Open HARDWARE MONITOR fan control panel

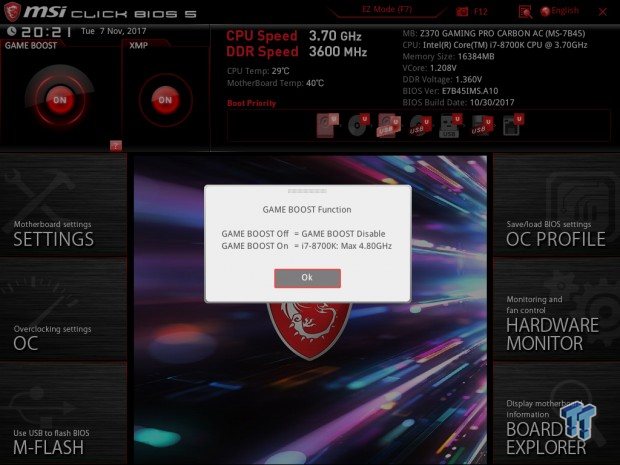[x=556, y=310]
